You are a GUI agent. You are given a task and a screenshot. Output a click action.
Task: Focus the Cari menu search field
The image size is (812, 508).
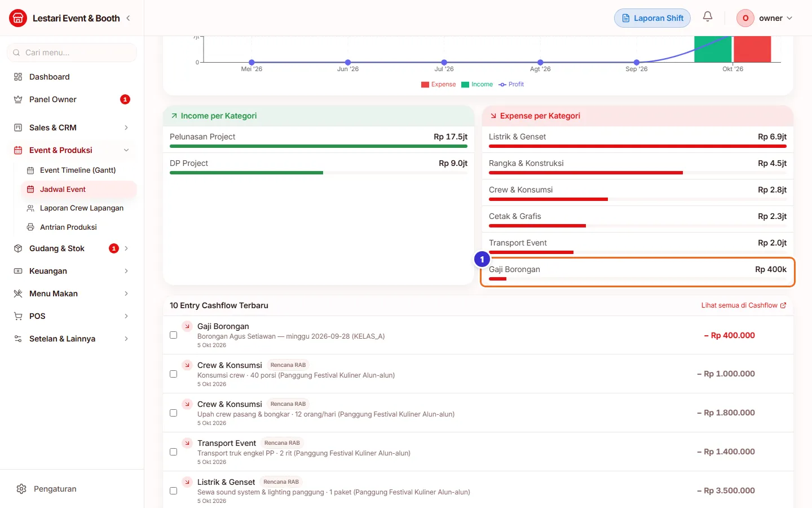click(x=72, y=52)
